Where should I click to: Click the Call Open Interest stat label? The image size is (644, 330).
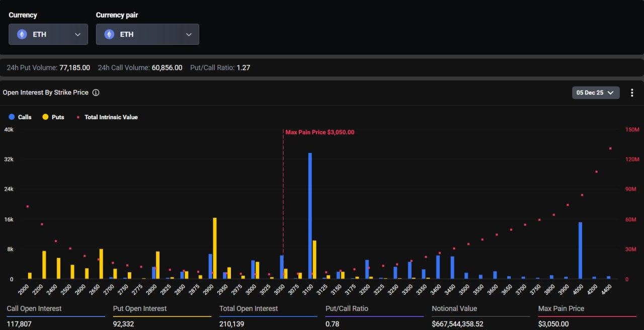(x=33, y=308)
